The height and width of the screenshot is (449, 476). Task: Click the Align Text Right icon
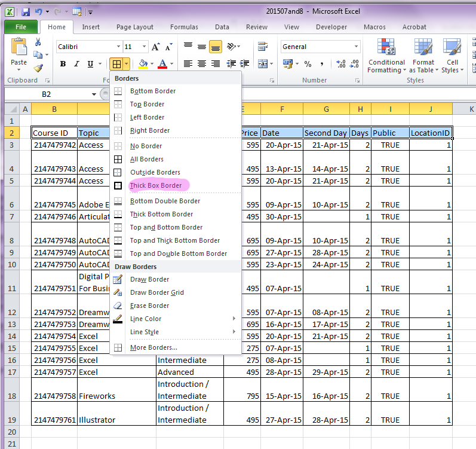coord(216,64)
